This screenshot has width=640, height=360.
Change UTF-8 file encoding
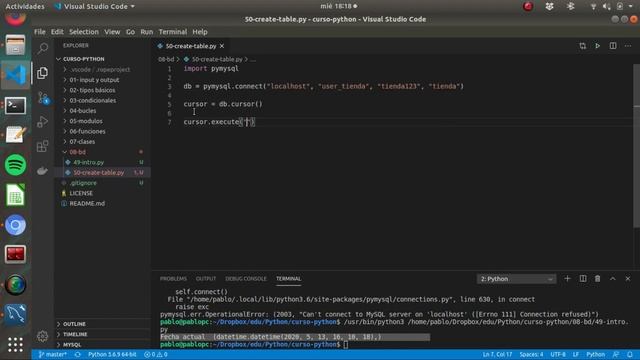(x=558, y=354)
